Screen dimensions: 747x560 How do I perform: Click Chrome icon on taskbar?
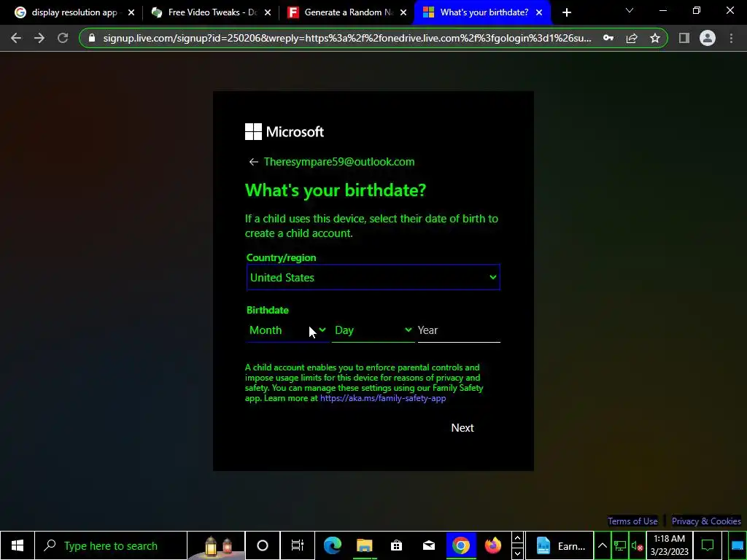461,545
